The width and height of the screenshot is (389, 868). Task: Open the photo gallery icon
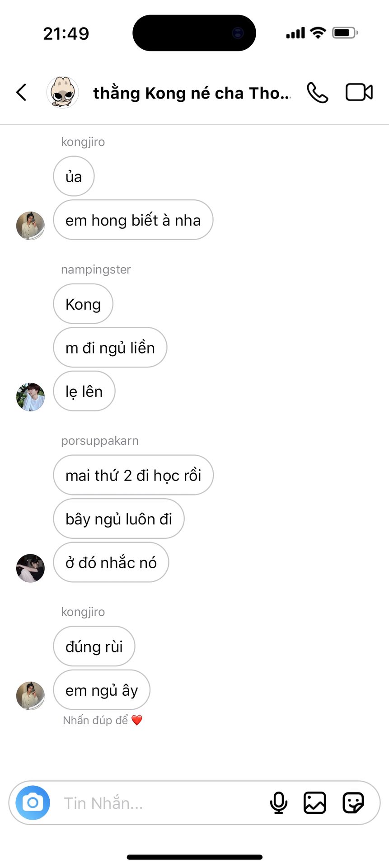pyautogui.click(x=315, y=803)
